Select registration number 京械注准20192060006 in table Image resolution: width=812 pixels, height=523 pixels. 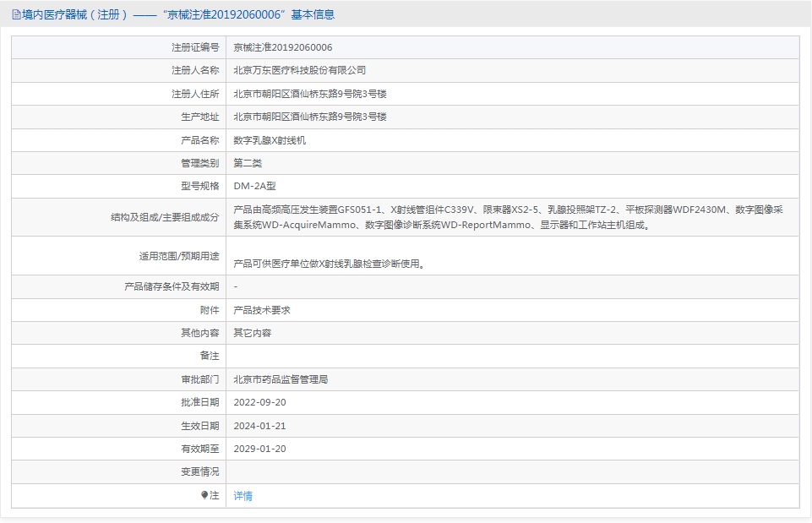coord(283,47)
